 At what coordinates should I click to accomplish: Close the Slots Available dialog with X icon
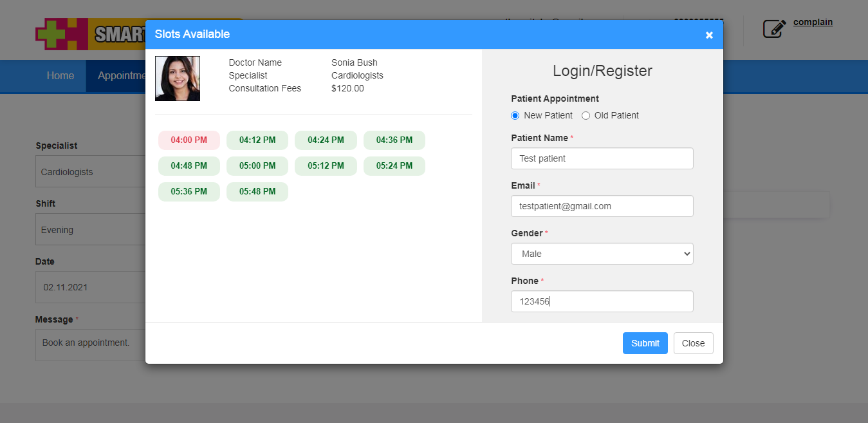(x=709, y=35)
